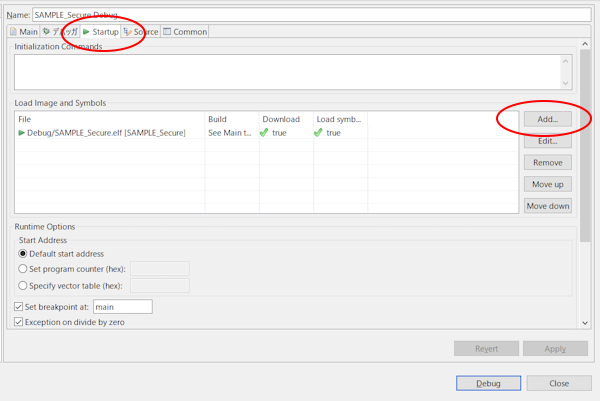Open the Source tab

pos(144,32)
